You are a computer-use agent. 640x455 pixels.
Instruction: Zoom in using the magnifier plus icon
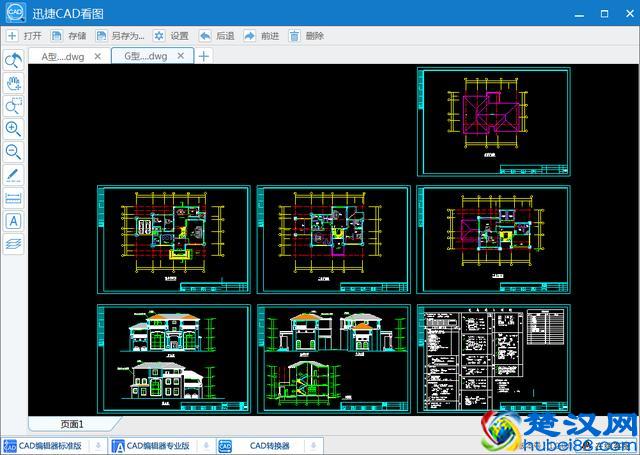(14, 129)
